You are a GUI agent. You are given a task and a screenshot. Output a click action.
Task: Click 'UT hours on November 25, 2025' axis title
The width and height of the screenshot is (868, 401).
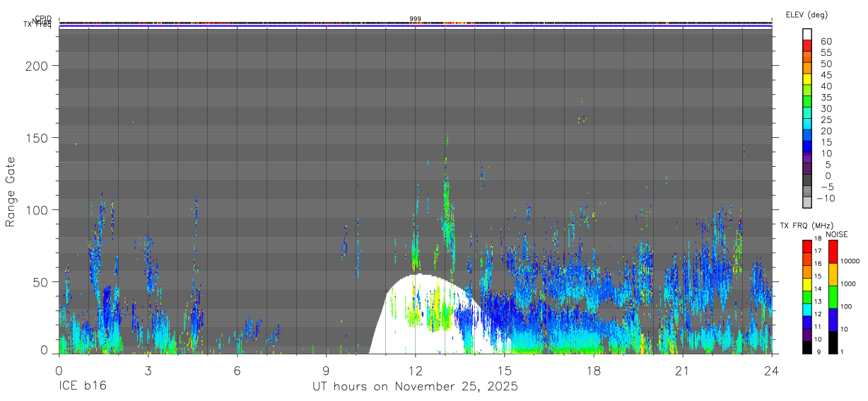415,387
